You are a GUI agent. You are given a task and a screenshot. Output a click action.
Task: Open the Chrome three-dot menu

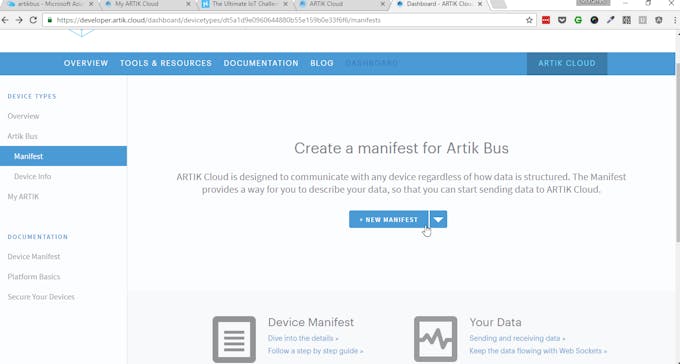[675, 20]
